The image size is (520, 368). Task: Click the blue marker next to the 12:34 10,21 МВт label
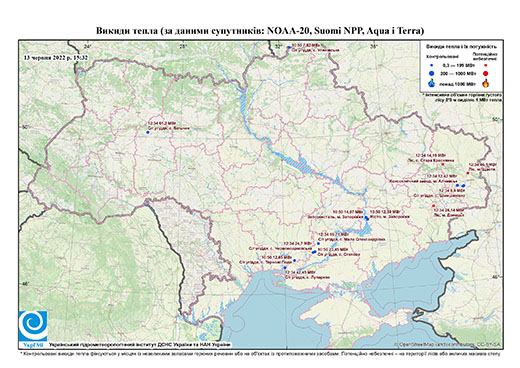318,244
